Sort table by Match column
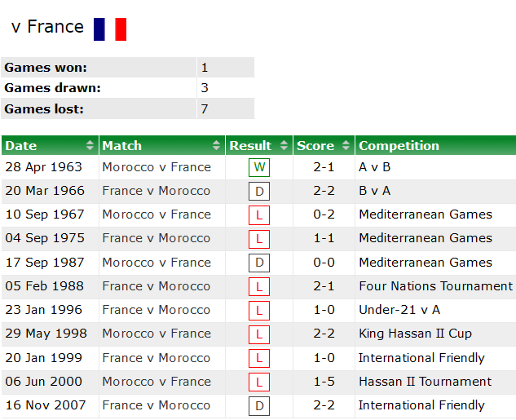 point(161,146)
